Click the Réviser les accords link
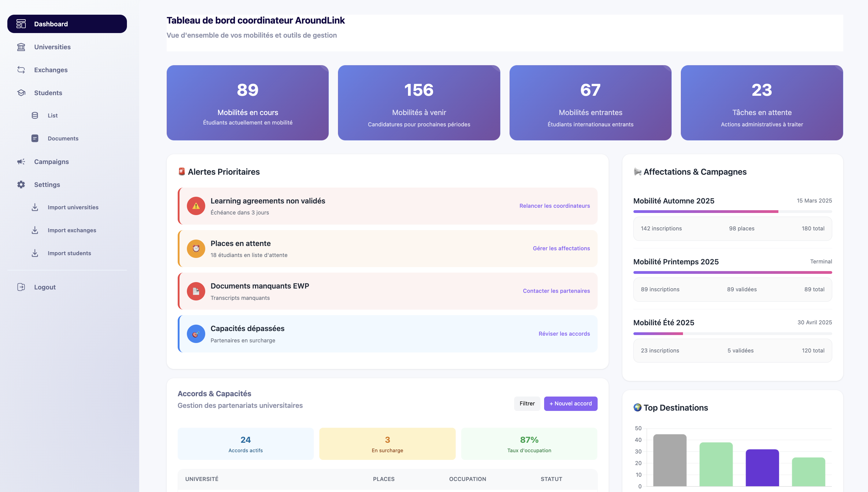 point(564,334)
